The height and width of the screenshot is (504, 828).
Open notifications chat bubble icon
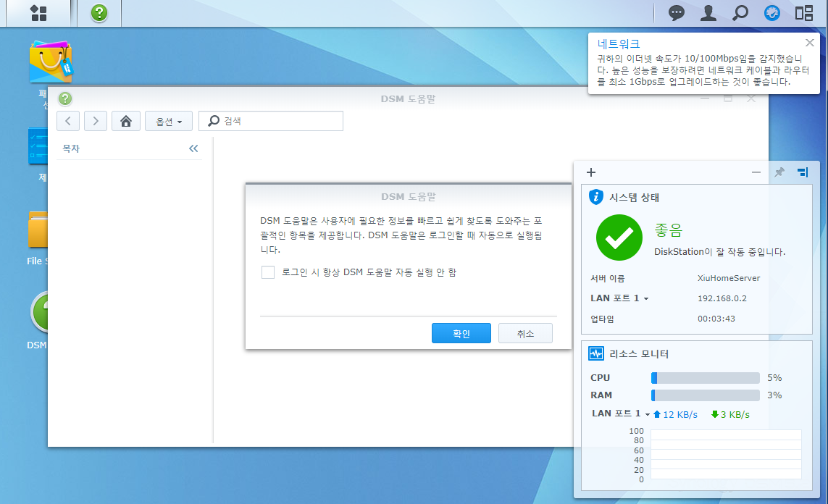point(676,12)
